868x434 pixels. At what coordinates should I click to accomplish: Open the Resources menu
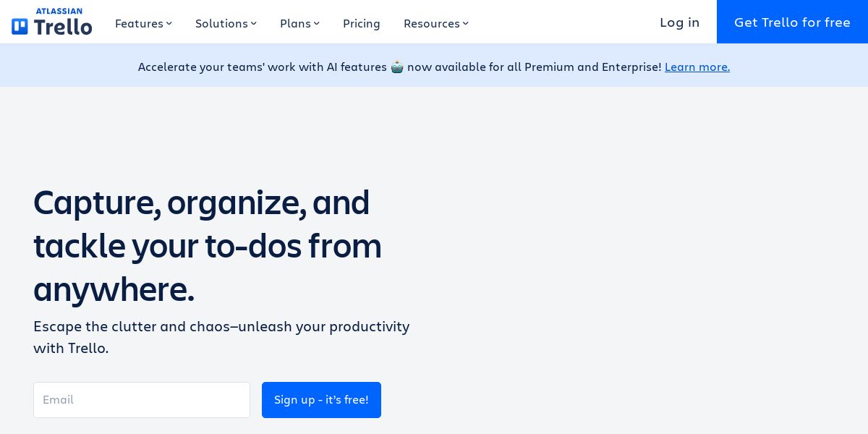(431, 24)
